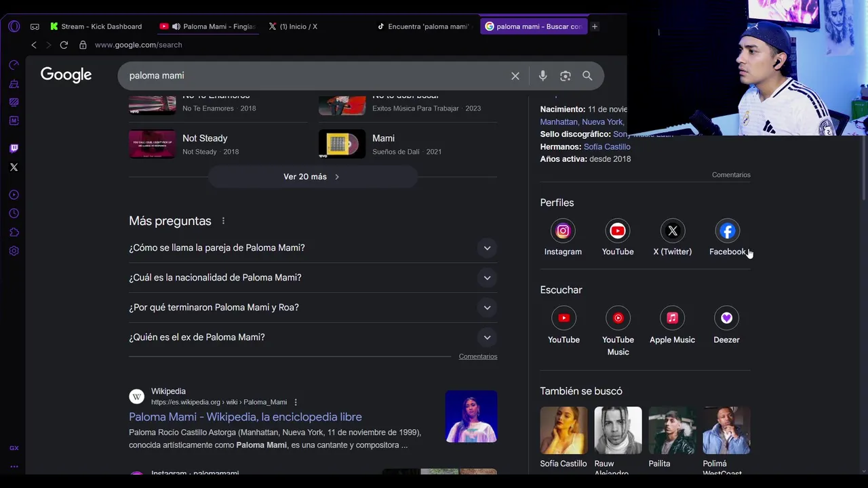The width and height of the screenshot is (868, 488).
Task: Open the X (Twitter) profile icon
Action: point(673,231)
